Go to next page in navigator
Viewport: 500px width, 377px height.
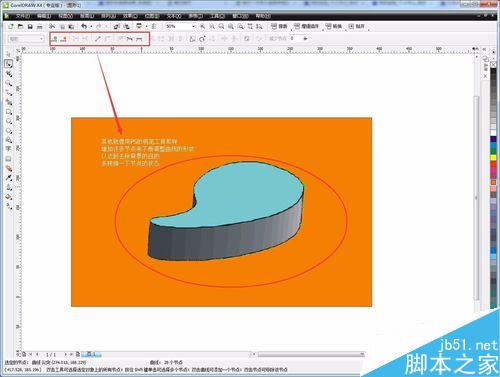click(66, 354)
